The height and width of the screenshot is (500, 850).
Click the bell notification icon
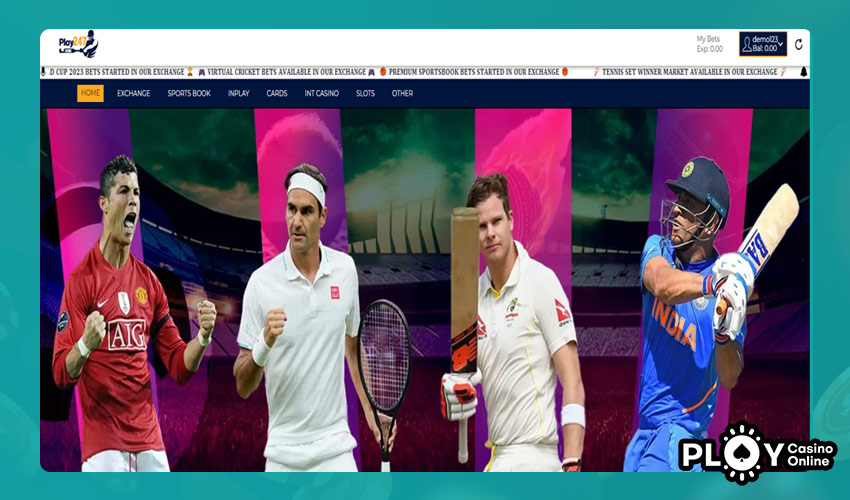click(804, 72)
